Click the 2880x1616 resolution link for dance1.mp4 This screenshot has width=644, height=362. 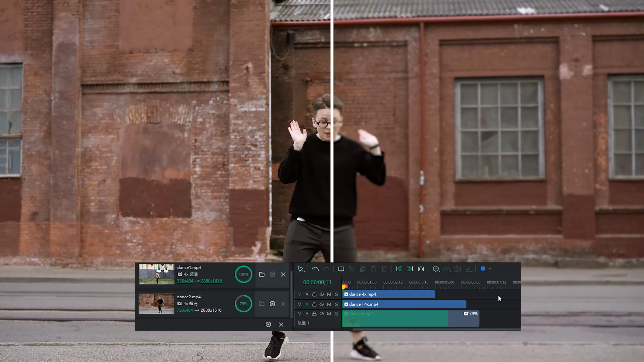211,281
